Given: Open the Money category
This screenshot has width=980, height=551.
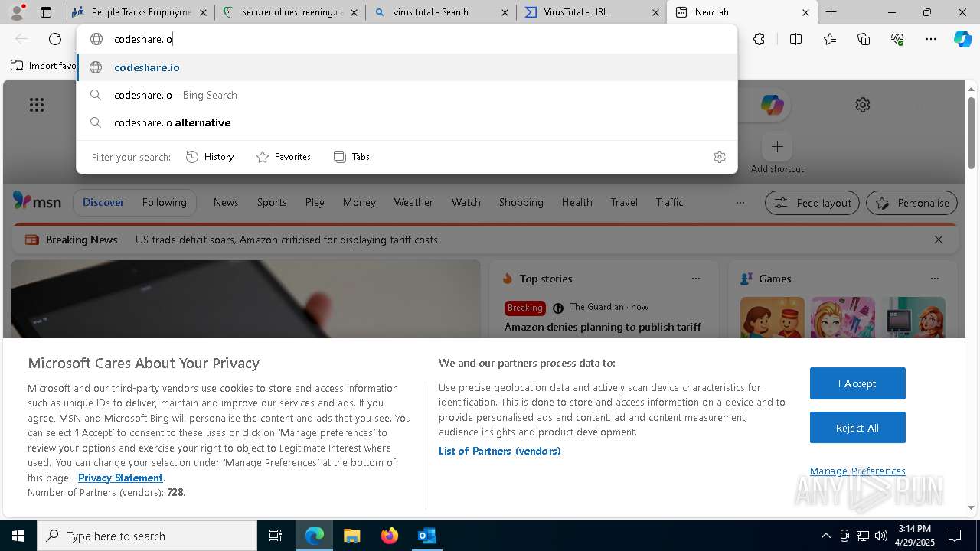Looking at the screenshot, I should tap(359, 202).
